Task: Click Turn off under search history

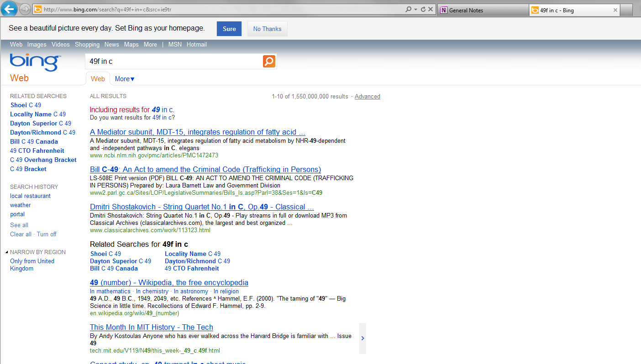Action: pyautogui.click(x=47, y=234)
